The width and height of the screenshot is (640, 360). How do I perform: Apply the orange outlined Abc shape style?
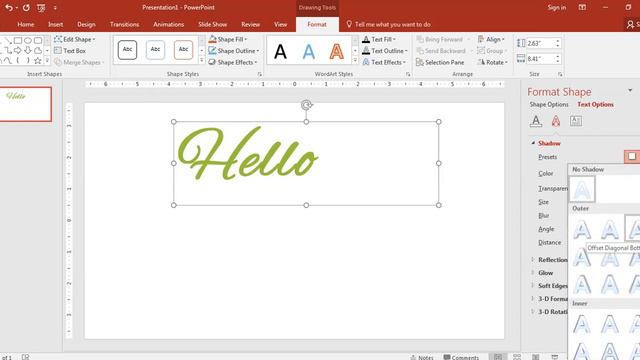pyautogui.click(x=183, y=50)
